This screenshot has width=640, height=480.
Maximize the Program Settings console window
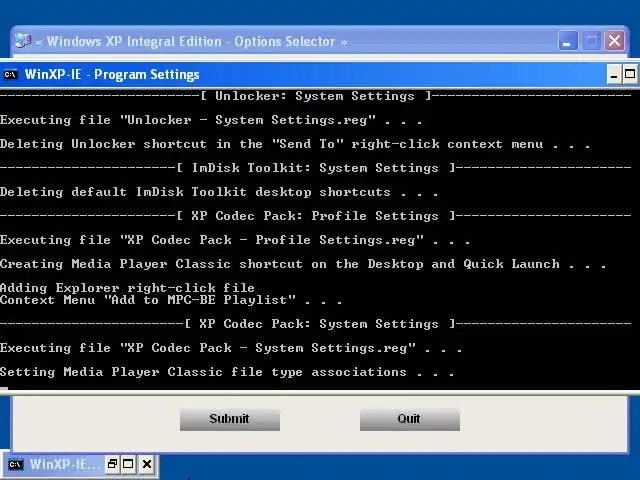(630, 75)
